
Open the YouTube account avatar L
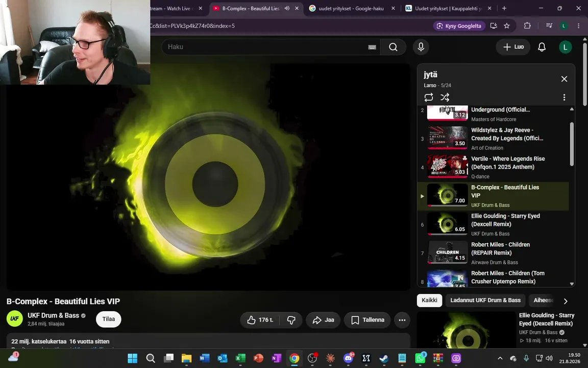coord(565,47)
